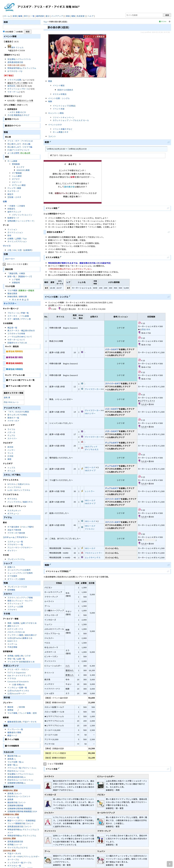
Task: Click anchor icon at right of 概要 heading
Action: click(x=169, y=142)
